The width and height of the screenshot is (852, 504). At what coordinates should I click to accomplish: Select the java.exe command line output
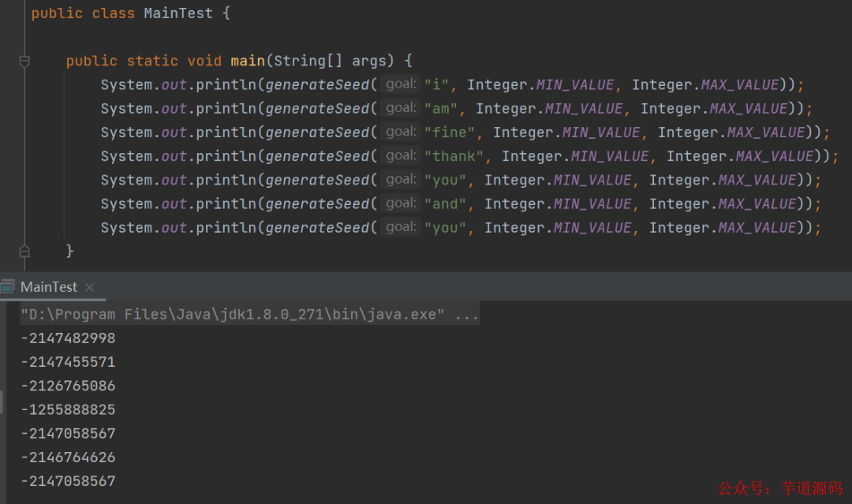249,314
